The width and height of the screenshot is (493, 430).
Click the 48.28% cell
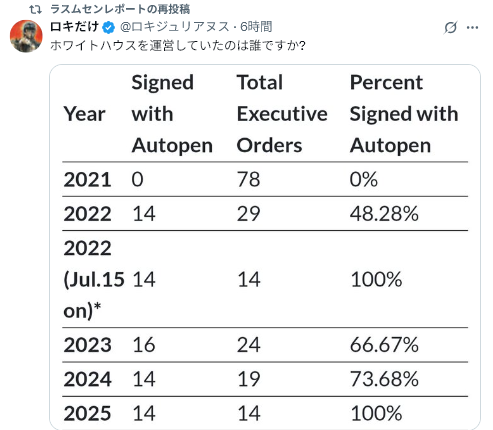[384, 214]
